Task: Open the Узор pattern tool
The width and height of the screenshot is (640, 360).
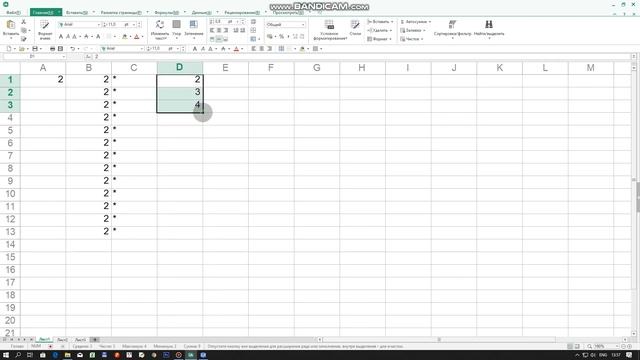Action: point(176,29)
